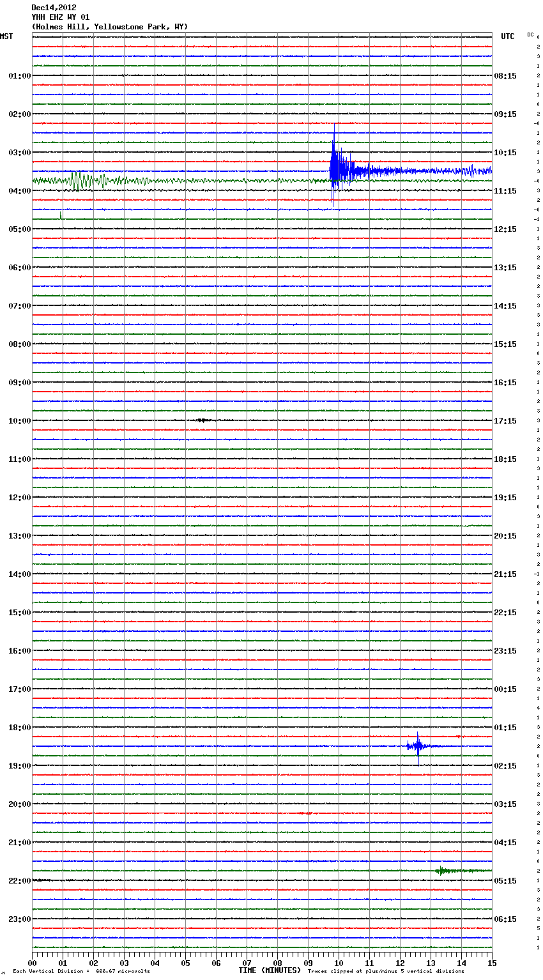543x980 pixels.
Task: Select the 23:00 MST time label
Action: coord(20,919)
